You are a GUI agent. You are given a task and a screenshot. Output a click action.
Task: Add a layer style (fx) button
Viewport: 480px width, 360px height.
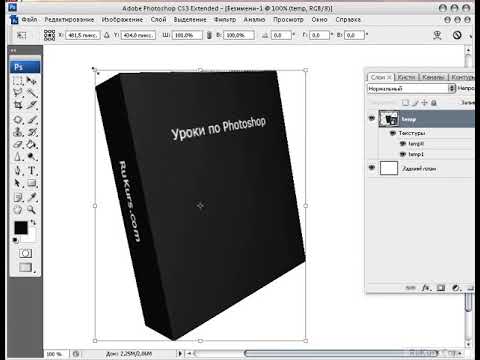[x=426, y=288]
